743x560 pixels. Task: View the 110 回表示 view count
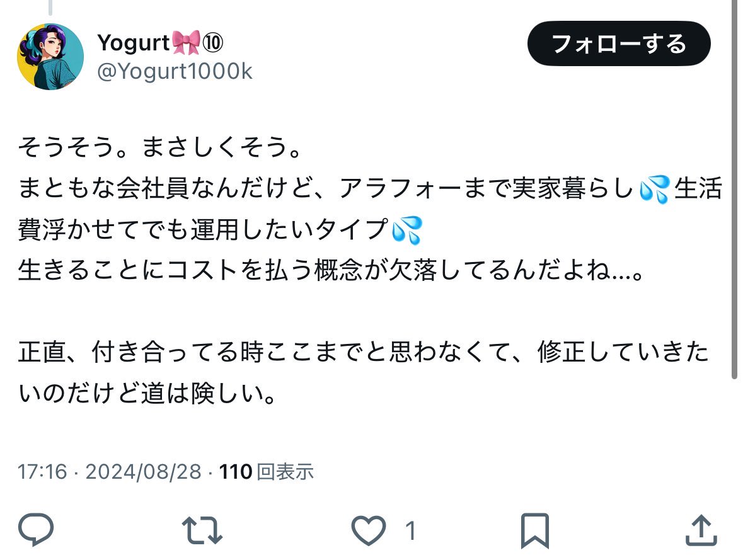[x=267, y=472]
